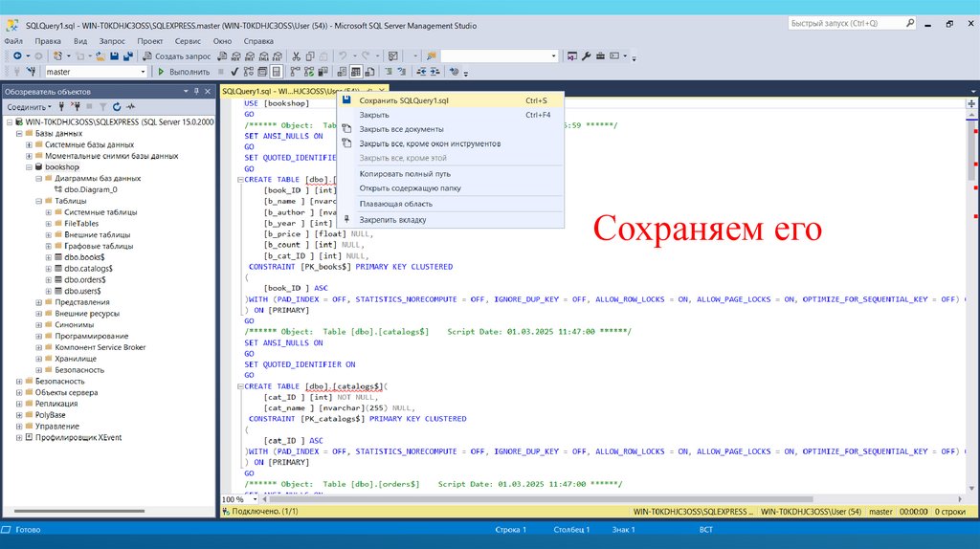Screen dimensions: 980x549
Task: Click the Undo arrow toolbar icon
Action: [x=343, y=56]
